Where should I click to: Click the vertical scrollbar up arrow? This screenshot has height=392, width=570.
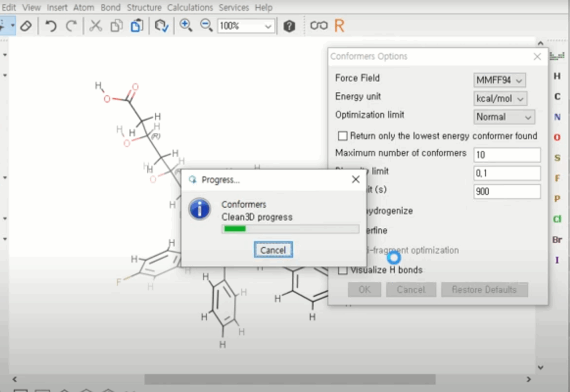[x=540, y=43]
